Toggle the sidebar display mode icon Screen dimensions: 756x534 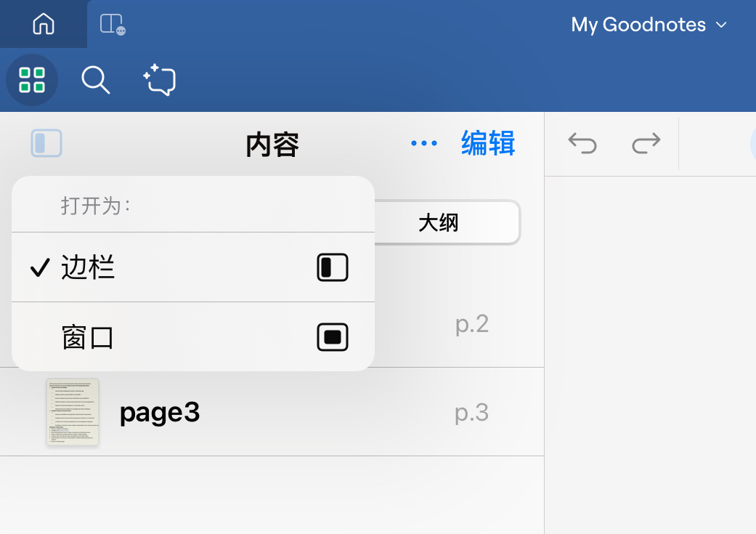coord(46,143)
